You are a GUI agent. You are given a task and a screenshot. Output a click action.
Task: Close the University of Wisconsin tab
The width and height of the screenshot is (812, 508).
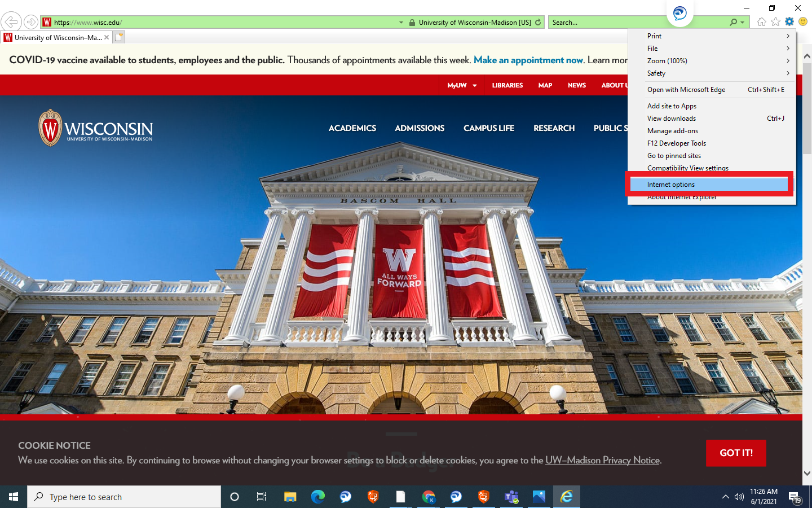107,37
